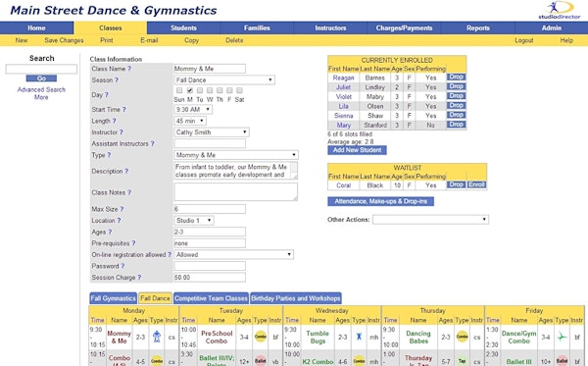Open the Other Actions dropdown
Viewport: 588px width, 366px height.
(430, 220)
